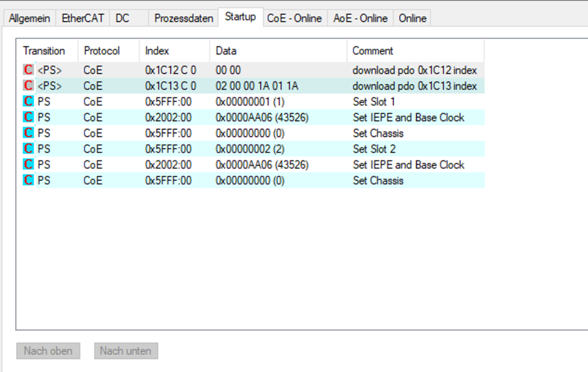Click 0x2002:00 index in the row below Set Slot 1
Image resolution: width=588 pixels, height=372 pixels.
tap(168, 118)
